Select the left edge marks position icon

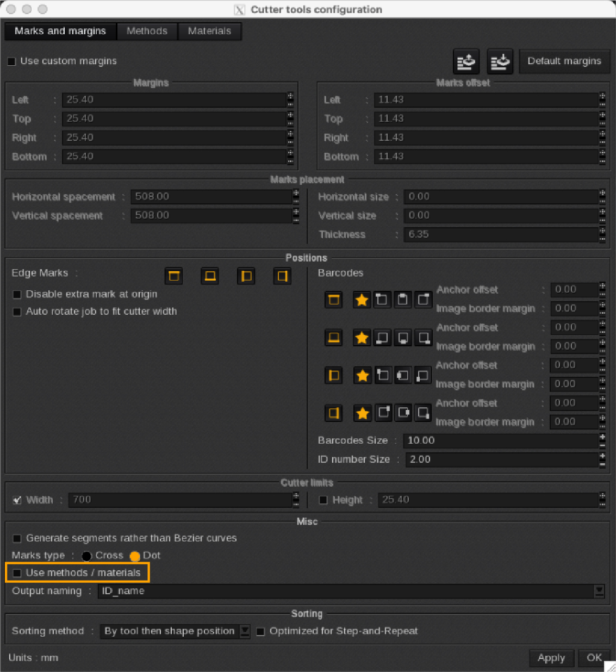click(246, 276)
